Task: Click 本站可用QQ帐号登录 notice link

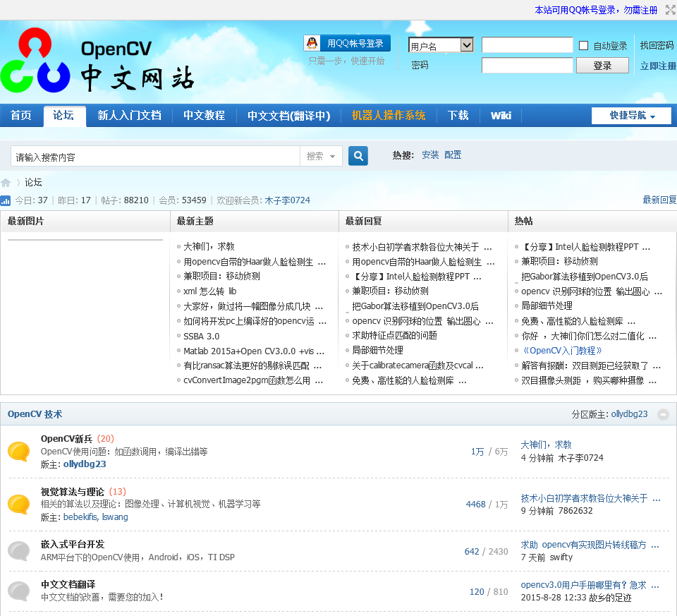Action: click(x=596, y=10)
